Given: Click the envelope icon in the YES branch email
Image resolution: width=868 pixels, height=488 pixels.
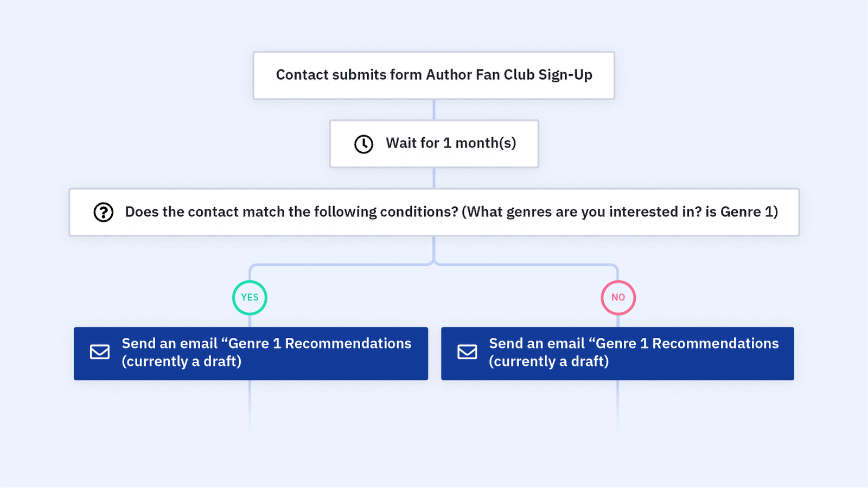Looking at the screenshot, I should pyautogui.click(x=100, y=352).
